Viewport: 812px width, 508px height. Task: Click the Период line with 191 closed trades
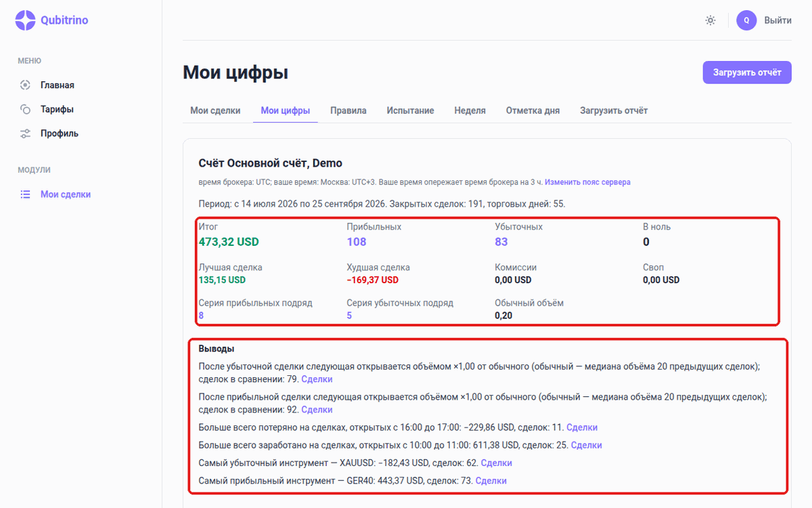[x=382, y=204]
